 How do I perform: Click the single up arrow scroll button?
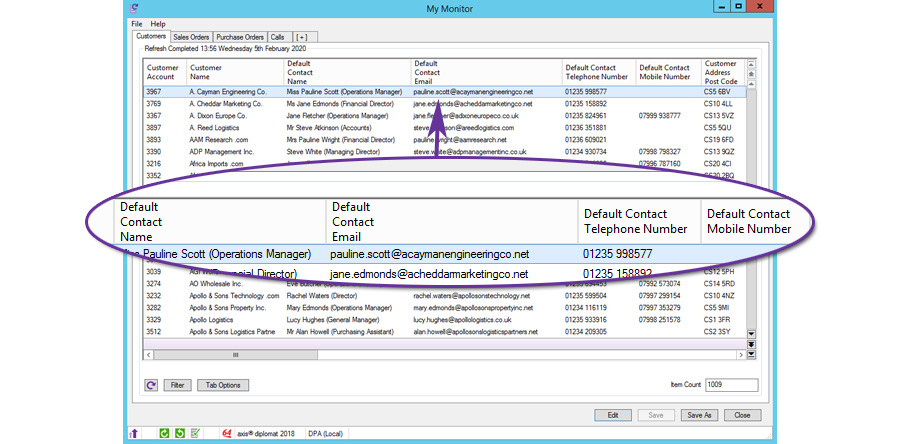coord(751,84)
